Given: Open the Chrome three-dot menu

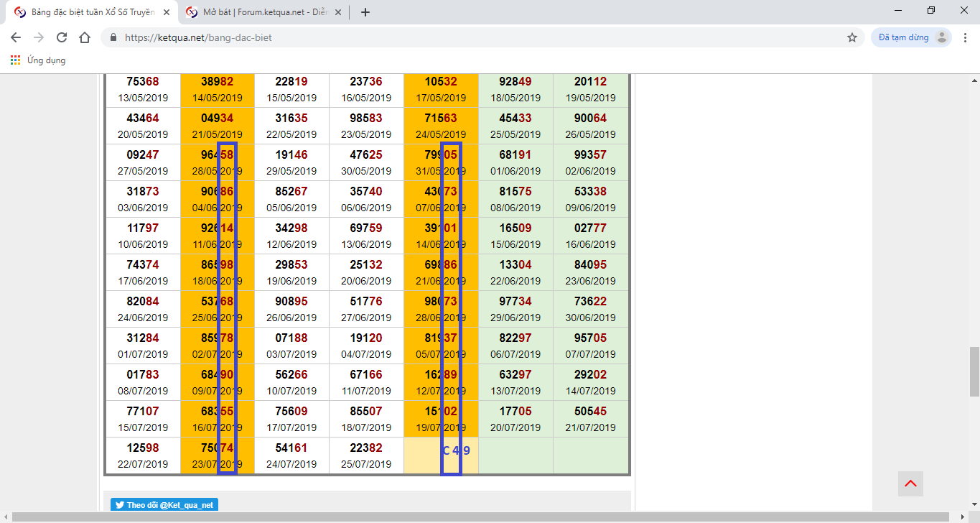Looking at the screenshot, I should 966,37.
